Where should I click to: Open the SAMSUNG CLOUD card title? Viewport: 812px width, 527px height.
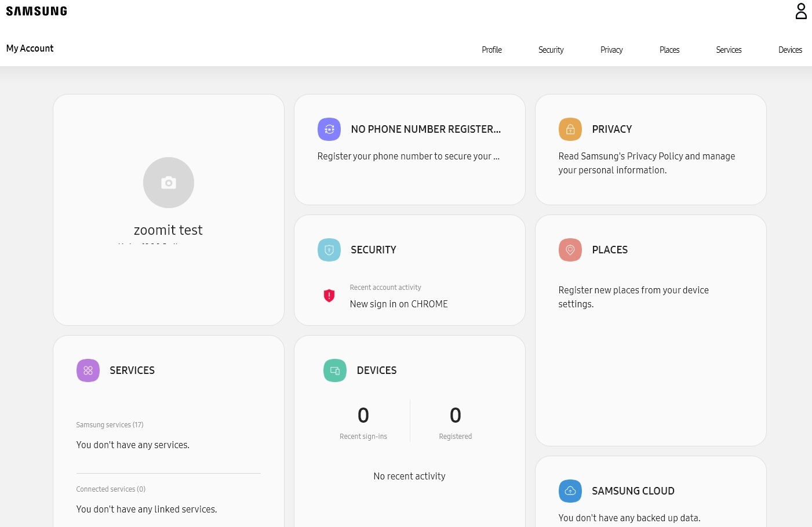tap(633, 491)
